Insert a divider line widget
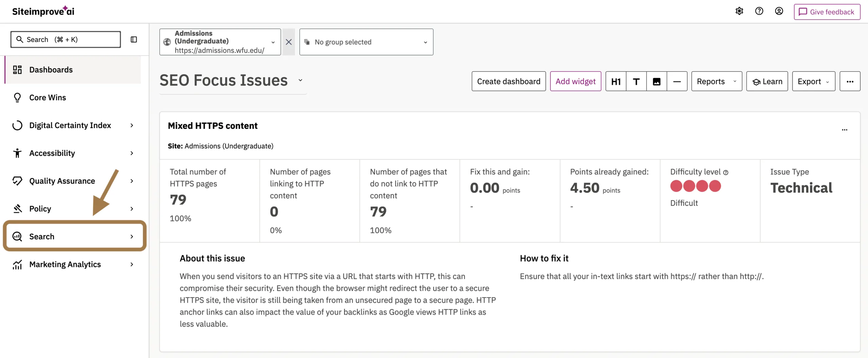The width and height of the screenshot is (868, 358). click(x=677, y=81)
